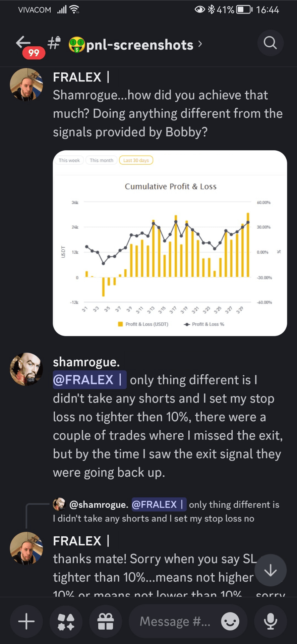Open the pnl-screenshots channel title
Screen dimensions: 297x644
139,45
